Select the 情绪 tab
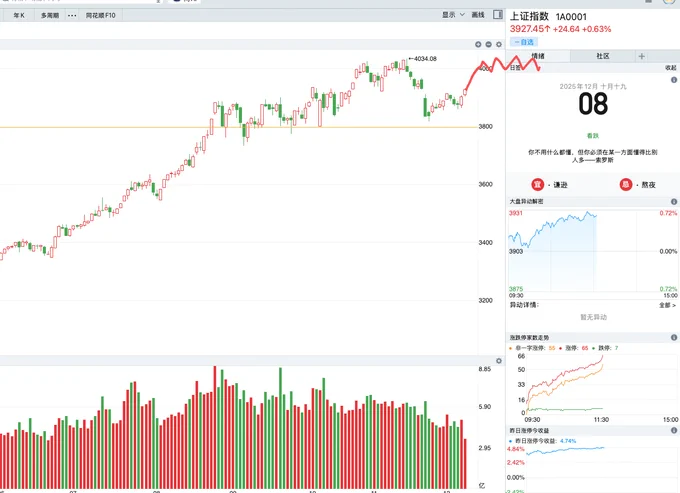Screen dimensions: 680x493 pos(538,56)
